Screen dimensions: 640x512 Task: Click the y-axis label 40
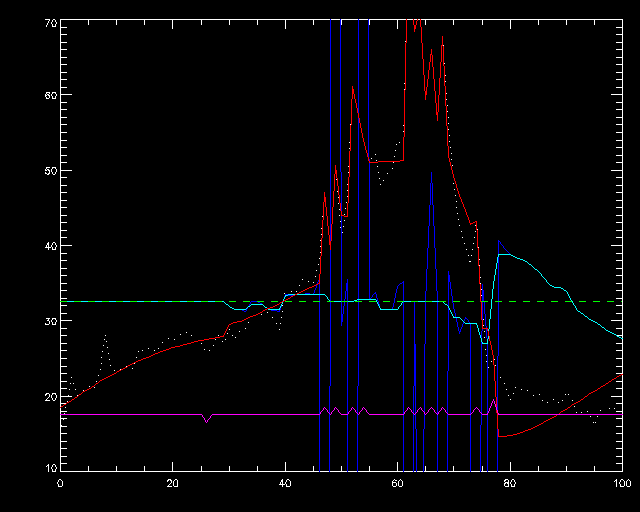[51, 246]
